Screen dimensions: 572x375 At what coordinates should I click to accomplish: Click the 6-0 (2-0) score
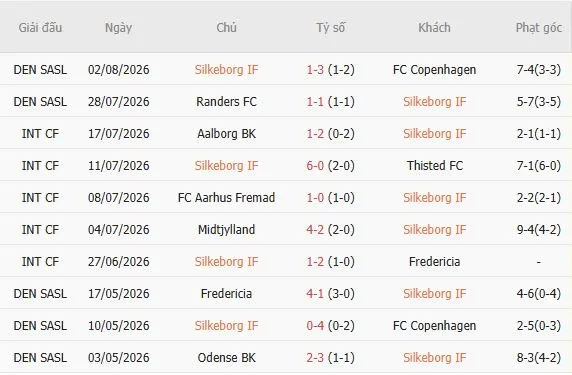click(330, 166)
